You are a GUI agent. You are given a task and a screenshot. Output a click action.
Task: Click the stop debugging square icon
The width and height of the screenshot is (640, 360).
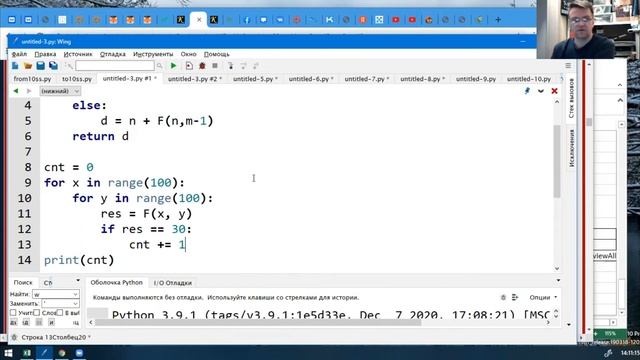(x=215, y=66)
